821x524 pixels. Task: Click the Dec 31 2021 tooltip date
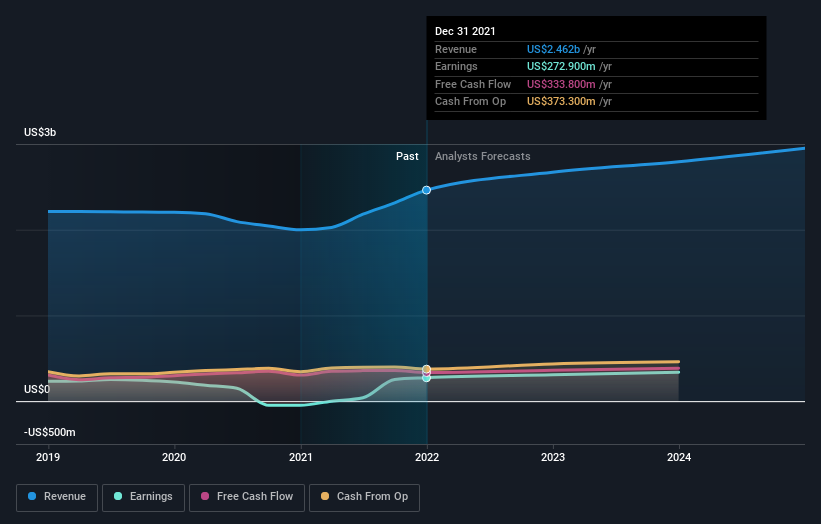[x=465, y=31]
